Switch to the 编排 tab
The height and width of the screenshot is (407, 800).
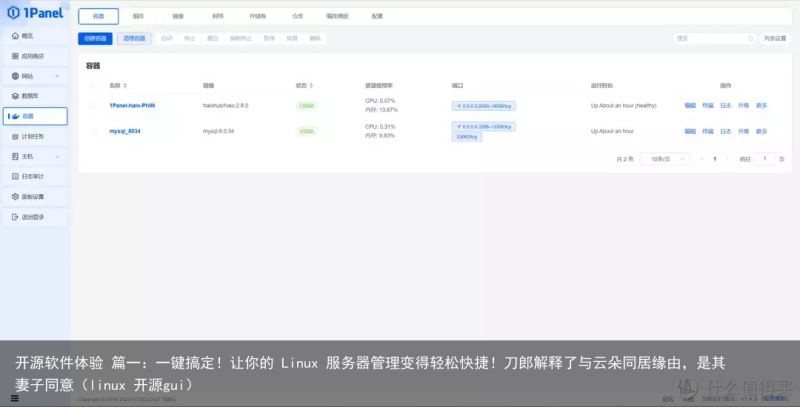[138, 16]
